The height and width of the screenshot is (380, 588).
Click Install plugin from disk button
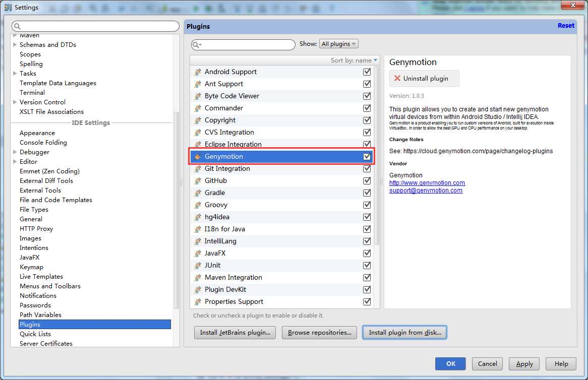(x=404, y=333)
